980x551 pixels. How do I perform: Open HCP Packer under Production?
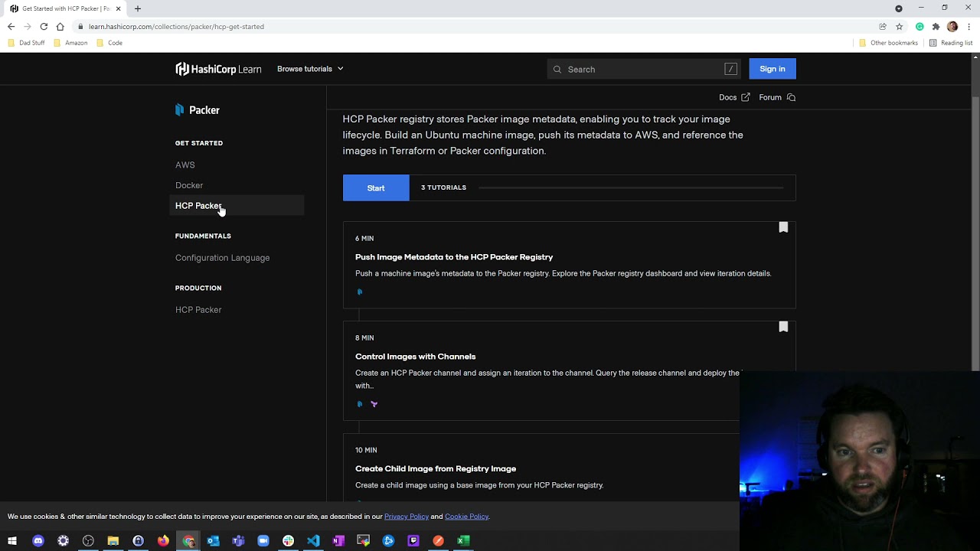tap(198, 310)
